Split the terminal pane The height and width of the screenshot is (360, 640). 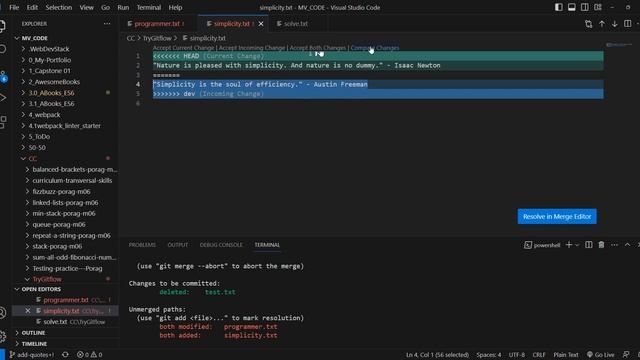(x=589, y=245)
